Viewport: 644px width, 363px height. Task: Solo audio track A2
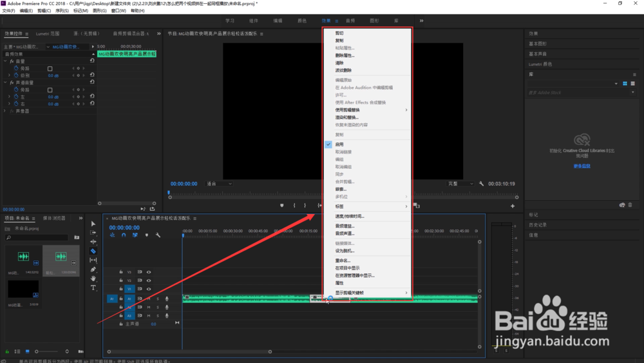coord(158,307)
